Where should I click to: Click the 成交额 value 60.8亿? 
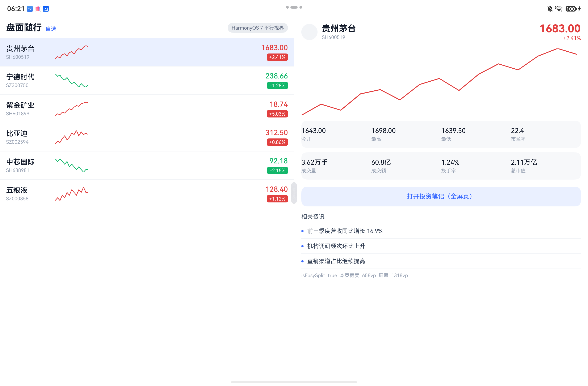(381, 162)
